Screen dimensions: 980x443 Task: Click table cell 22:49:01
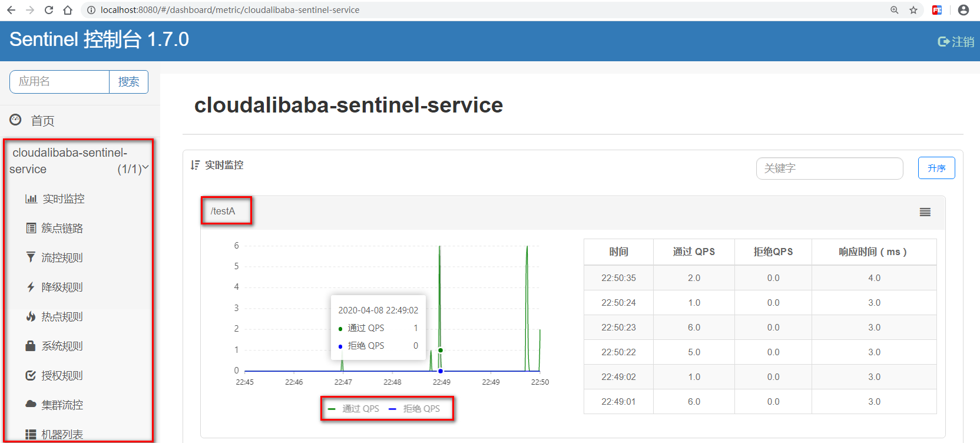[x=618, y=402]
